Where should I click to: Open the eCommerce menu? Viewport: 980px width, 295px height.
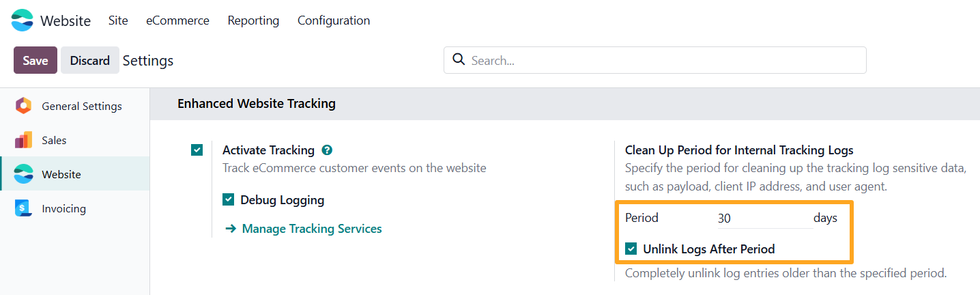click(x=177, y=20)
